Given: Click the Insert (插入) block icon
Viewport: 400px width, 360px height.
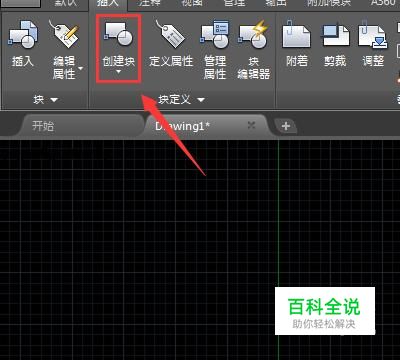Looking at the screenshot, I should (x=23, y=35).
